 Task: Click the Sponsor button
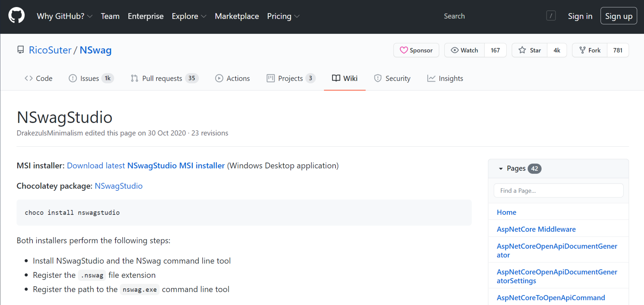(x=416, y=50)
